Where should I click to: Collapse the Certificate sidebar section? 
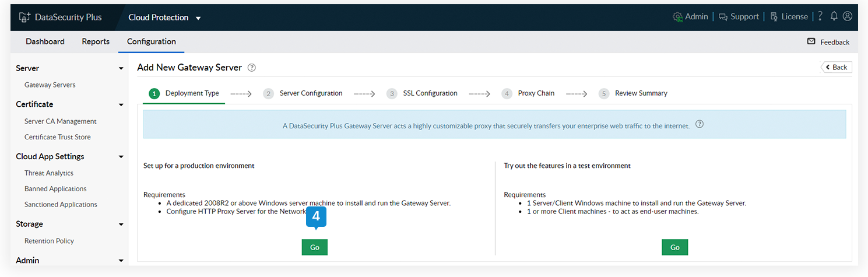tap(121, 105)
